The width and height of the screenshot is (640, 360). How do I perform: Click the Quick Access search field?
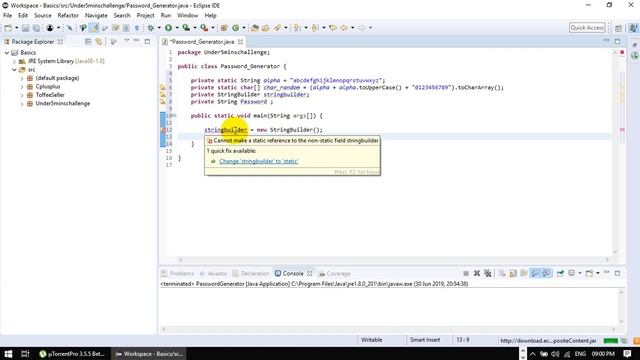point(587,28)
